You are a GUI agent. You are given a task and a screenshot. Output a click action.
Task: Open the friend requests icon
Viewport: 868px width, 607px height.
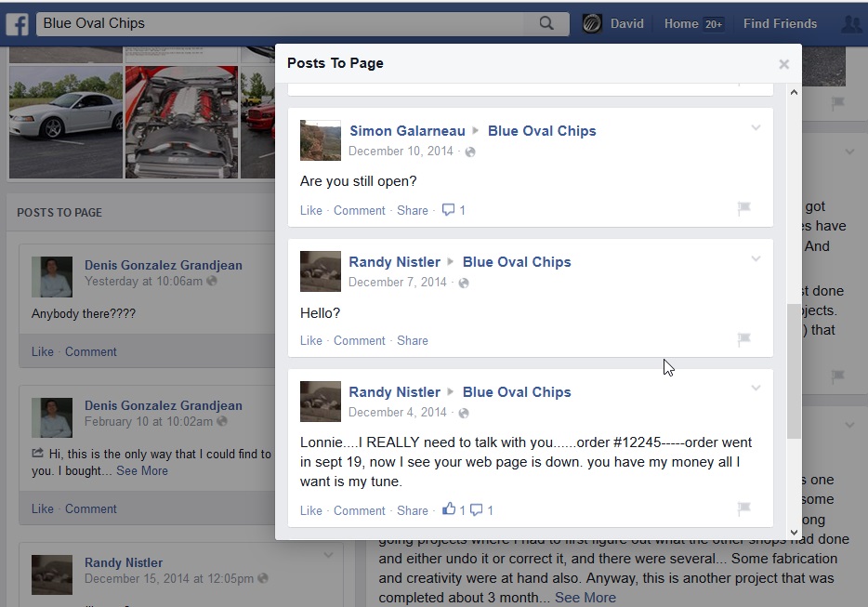(852, 24)
